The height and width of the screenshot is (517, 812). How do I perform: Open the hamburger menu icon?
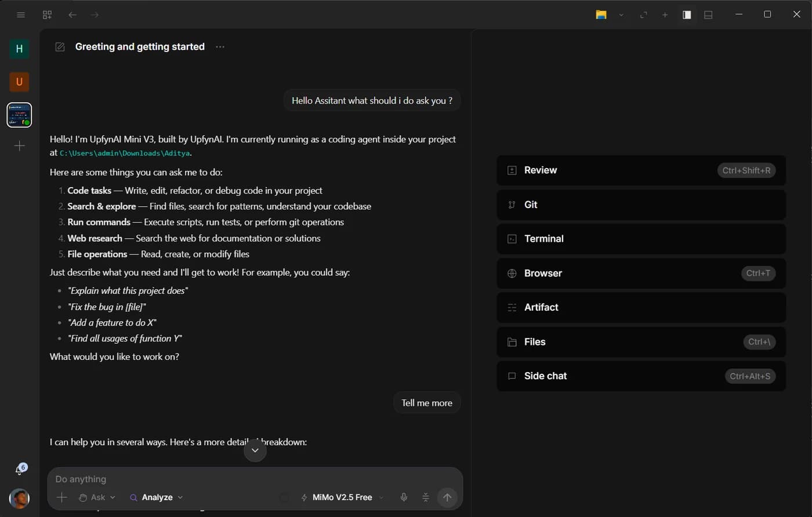tap(21, 14)
